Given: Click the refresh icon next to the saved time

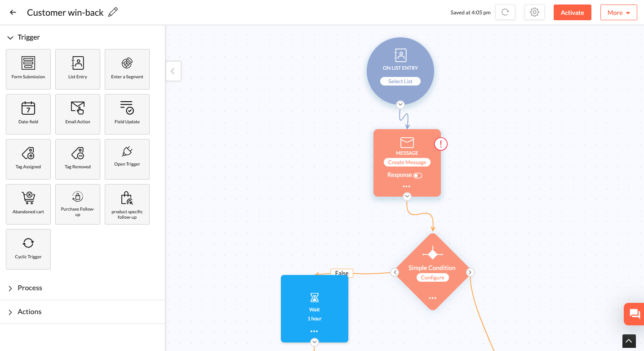Looking at the screenshot, I should click(505, 12).
